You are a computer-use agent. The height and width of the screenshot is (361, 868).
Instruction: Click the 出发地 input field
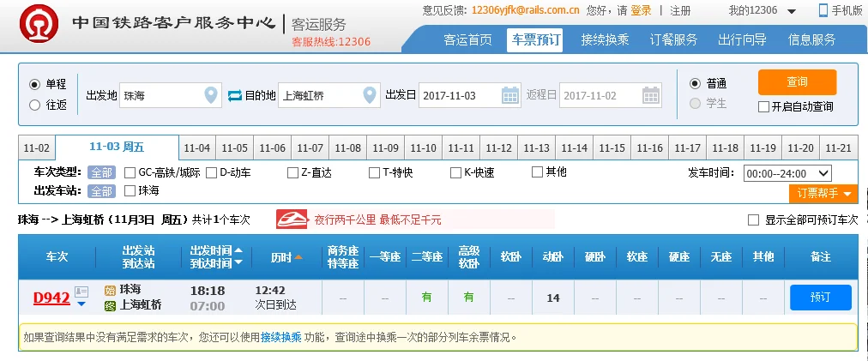(171, 95)
